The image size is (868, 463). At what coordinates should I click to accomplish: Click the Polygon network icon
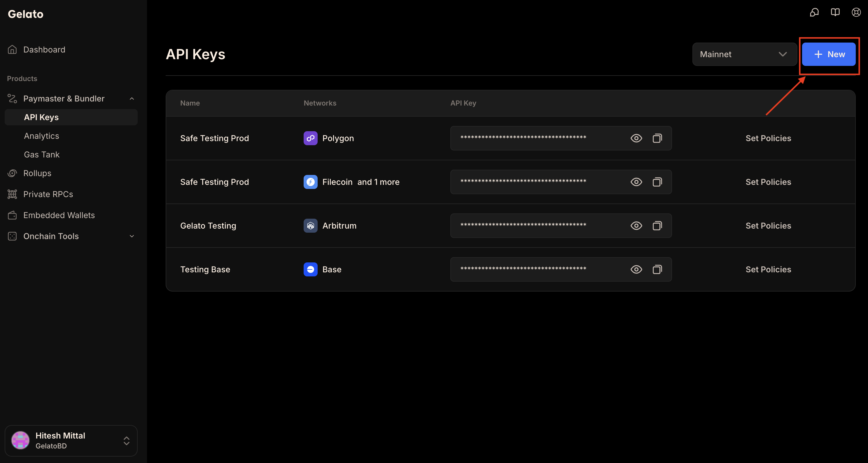(310, 138)
